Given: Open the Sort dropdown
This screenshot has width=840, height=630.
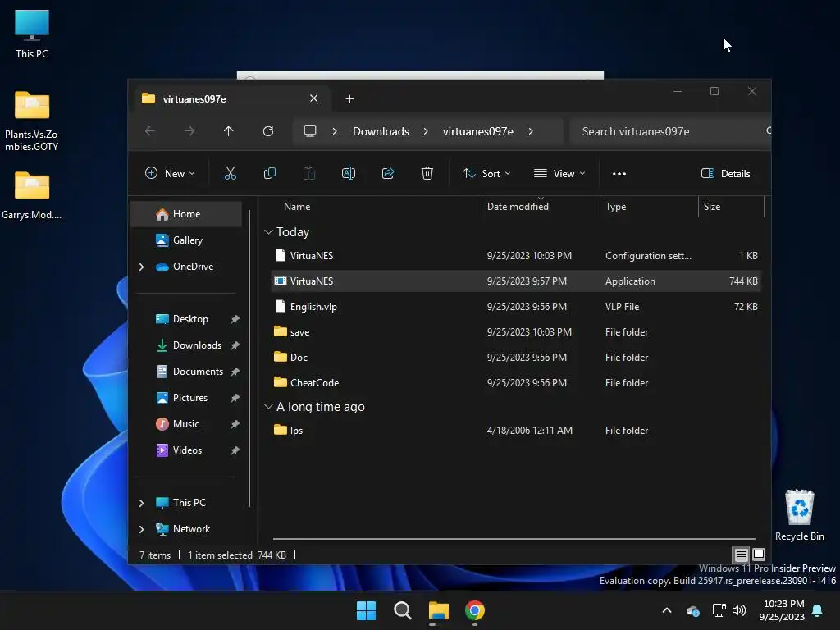Looking at the screenshot, I should (x=486, y=174).
